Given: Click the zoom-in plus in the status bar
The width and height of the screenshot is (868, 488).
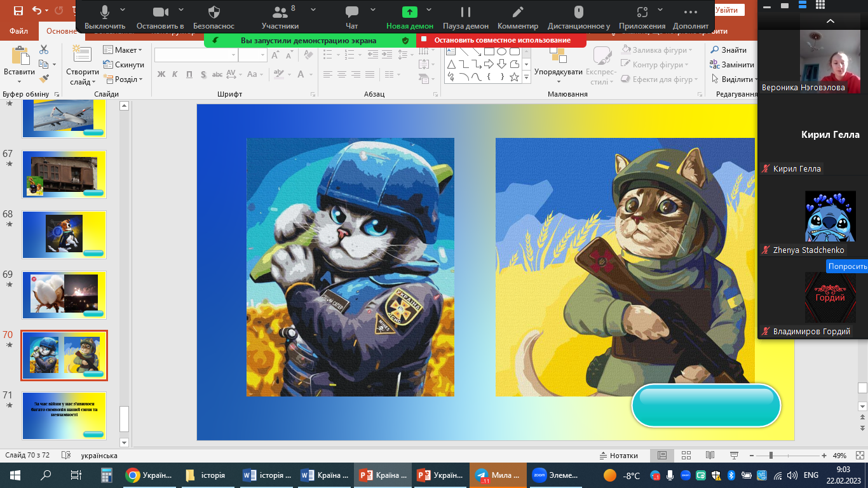Looking at the screenshot, I should (x=824, y=456).
